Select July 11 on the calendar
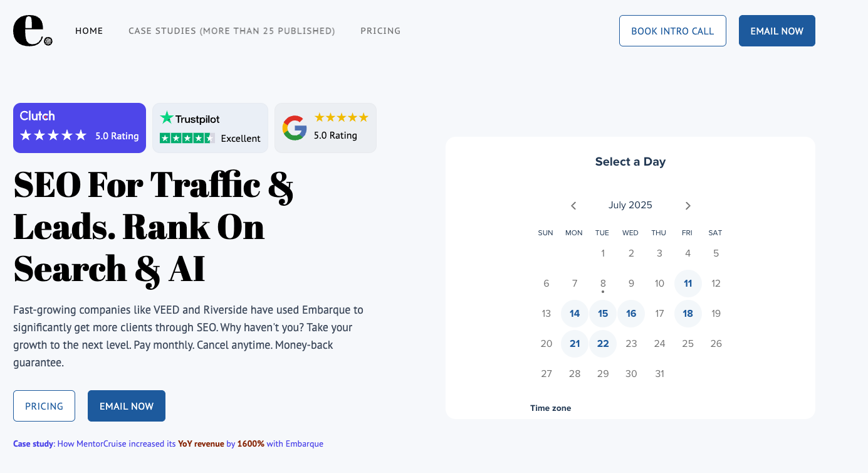Image resolution: width=868 pixels, height=473 pixels. [688, 284]
